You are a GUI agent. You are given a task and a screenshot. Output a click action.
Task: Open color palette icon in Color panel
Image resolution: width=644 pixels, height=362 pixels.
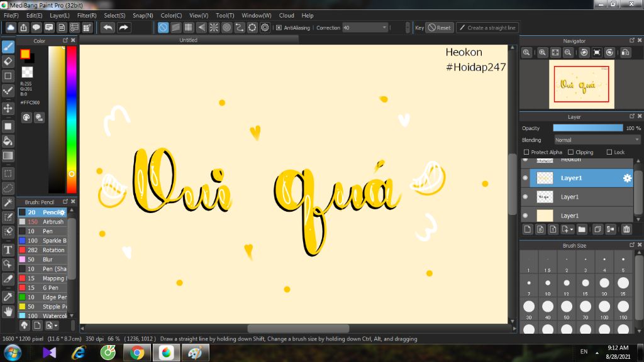tap(26, 118)
